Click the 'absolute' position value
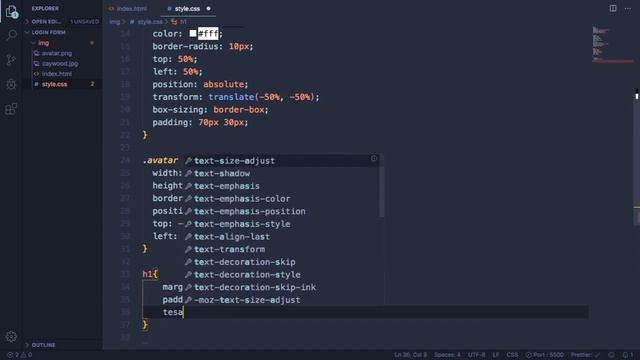640x360 pixels. click(x=223, y=84)
